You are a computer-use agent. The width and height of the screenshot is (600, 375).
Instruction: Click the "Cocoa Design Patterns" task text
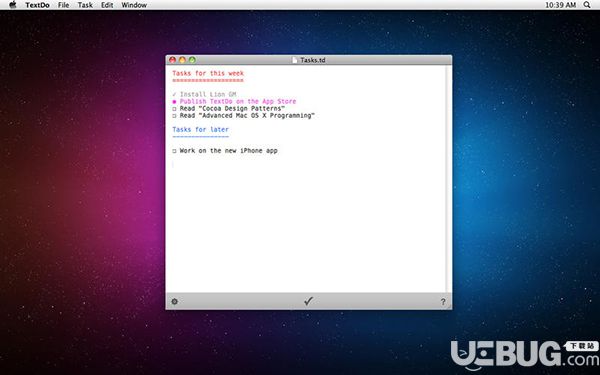point(232,109)
